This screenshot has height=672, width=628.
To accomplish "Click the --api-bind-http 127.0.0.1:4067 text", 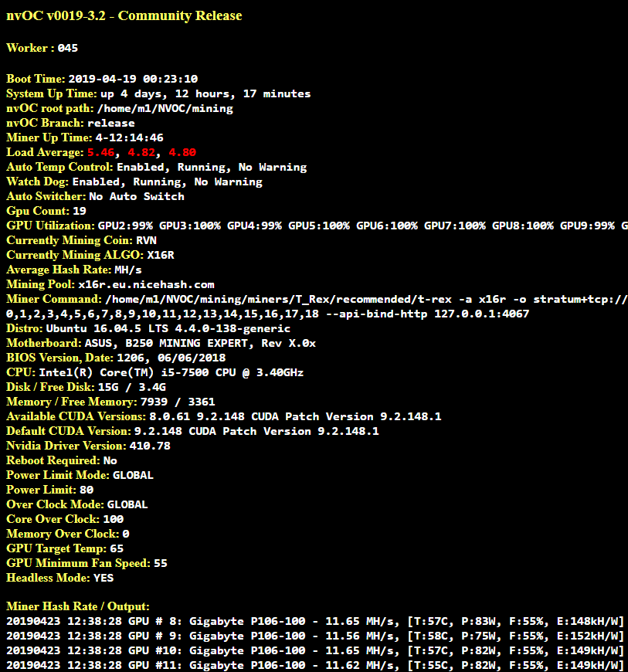I will click(427, 314).
